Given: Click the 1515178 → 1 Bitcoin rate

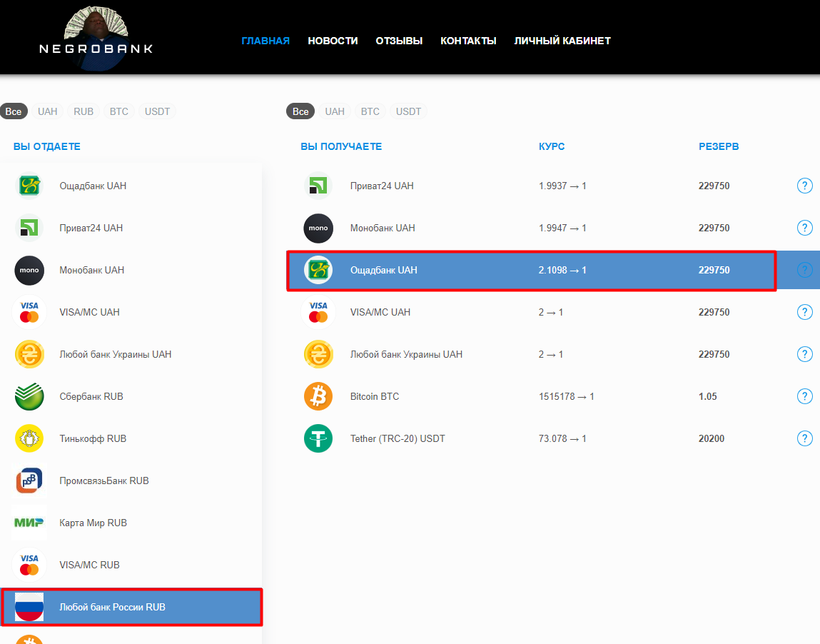Looking at the screenshot, I should (567, 396).
